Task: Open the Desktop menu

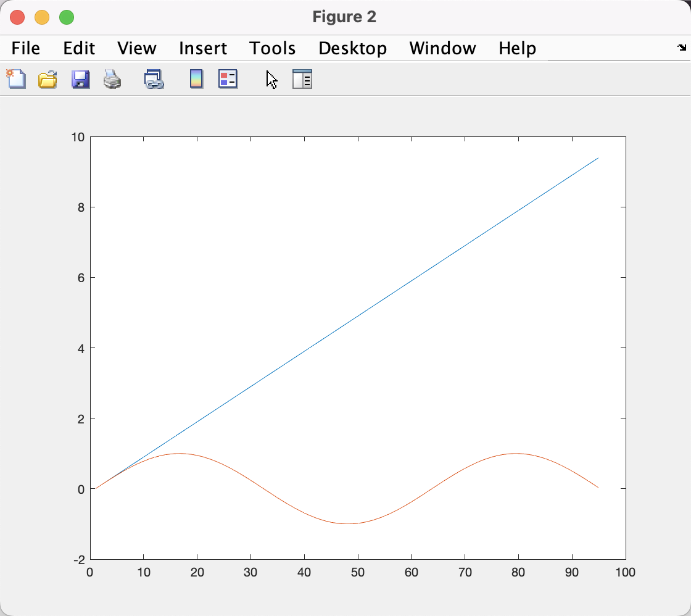Action: pyautogui.click(x=352, y=48)
